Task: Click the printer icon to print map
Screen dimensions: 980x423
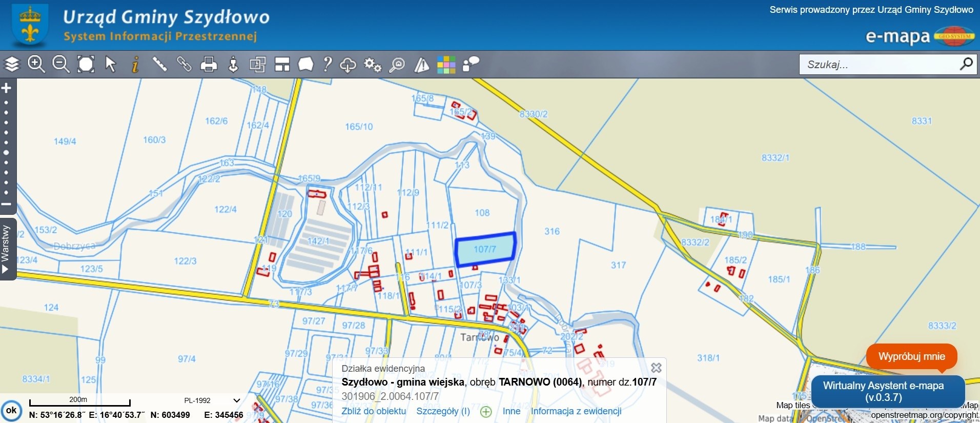Action: pos(208,65)
